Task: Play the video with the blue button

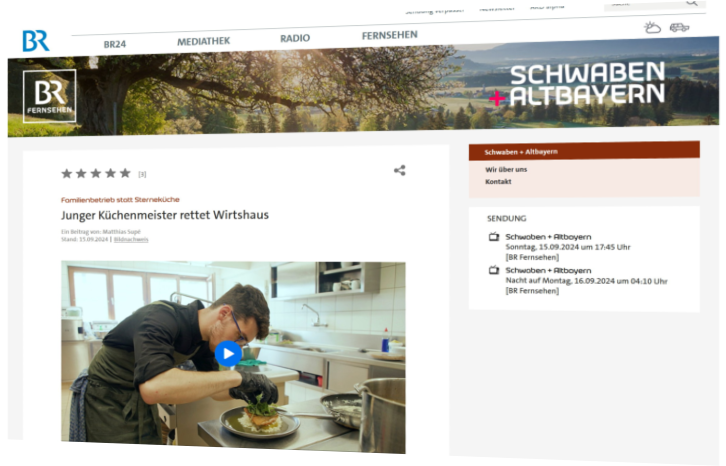Action: [228, 353]
